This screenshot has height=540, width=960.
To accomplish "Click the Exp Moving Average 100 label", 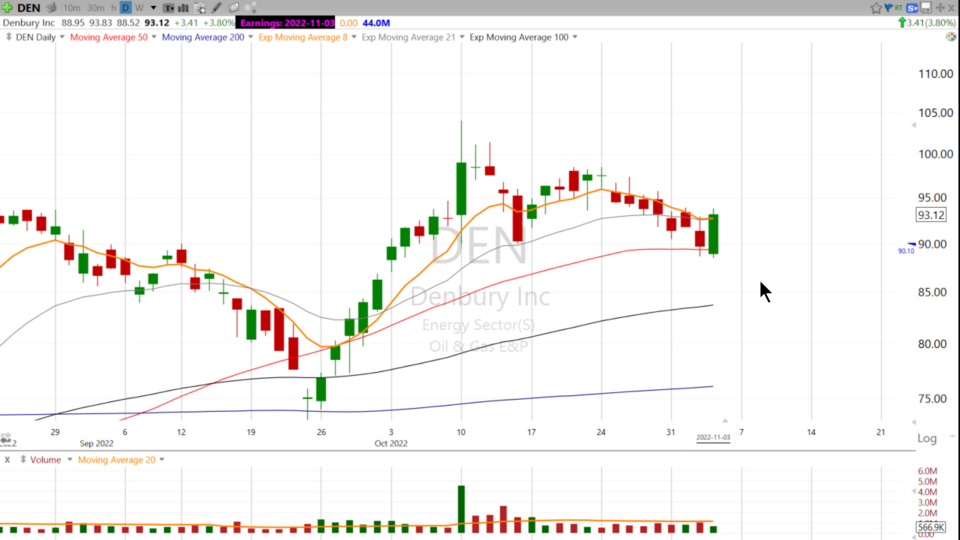I will (x=519, y=37).
